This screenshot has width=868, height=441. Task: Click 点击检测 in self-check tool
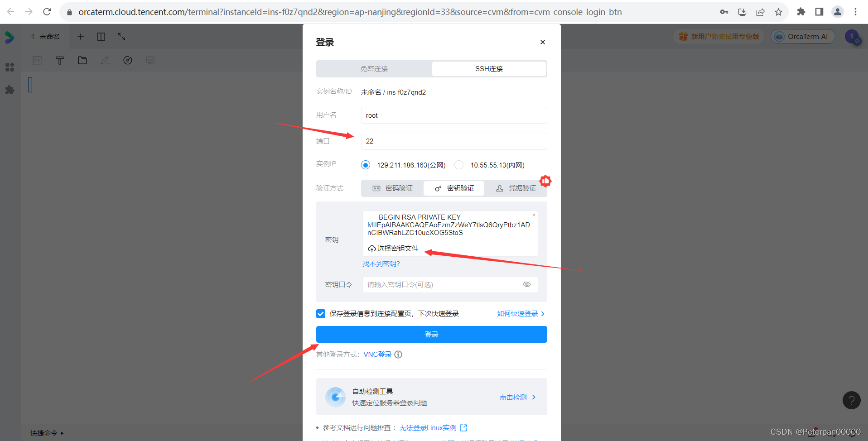coord(517,398)
